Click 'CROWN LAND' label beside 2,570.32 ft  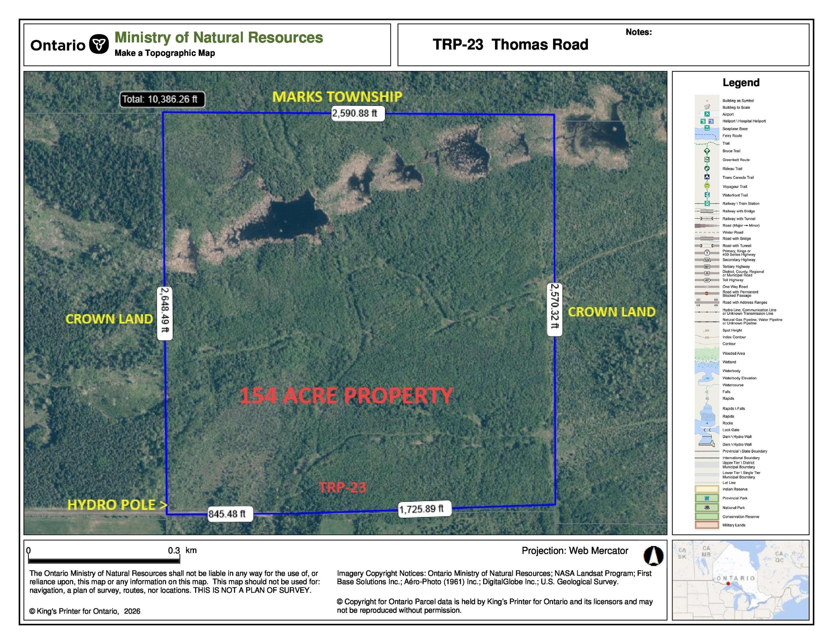click(611, 312)
